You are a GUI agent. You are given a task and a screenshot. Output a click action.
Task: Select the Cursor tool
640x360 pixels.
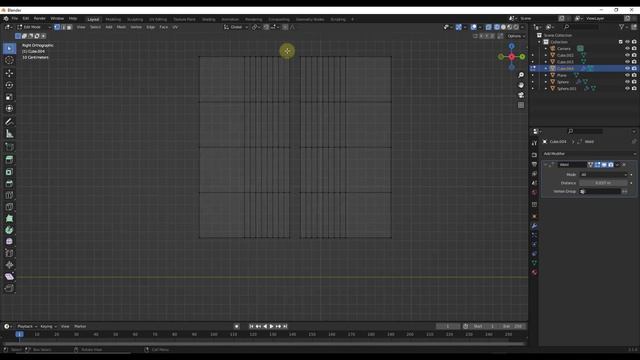pyautogui.click(x=9, y=60)
